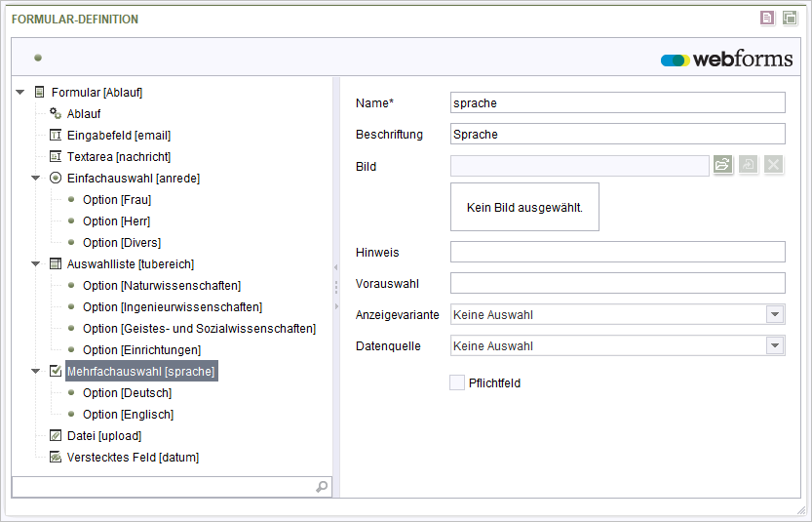The image size is (812, 522).
Task: Click the Verstecktes Feld hidden field icon
Action: pyautogui.click(x=56, y=457)
